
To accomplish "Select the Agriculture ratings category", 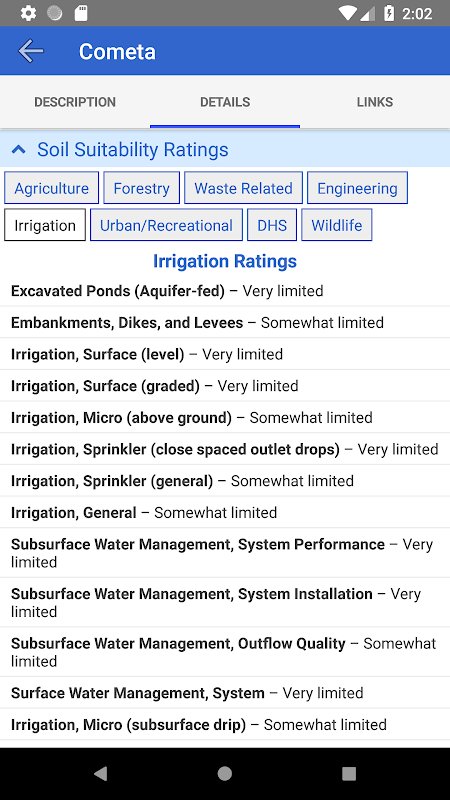I will tap(52, 188).
